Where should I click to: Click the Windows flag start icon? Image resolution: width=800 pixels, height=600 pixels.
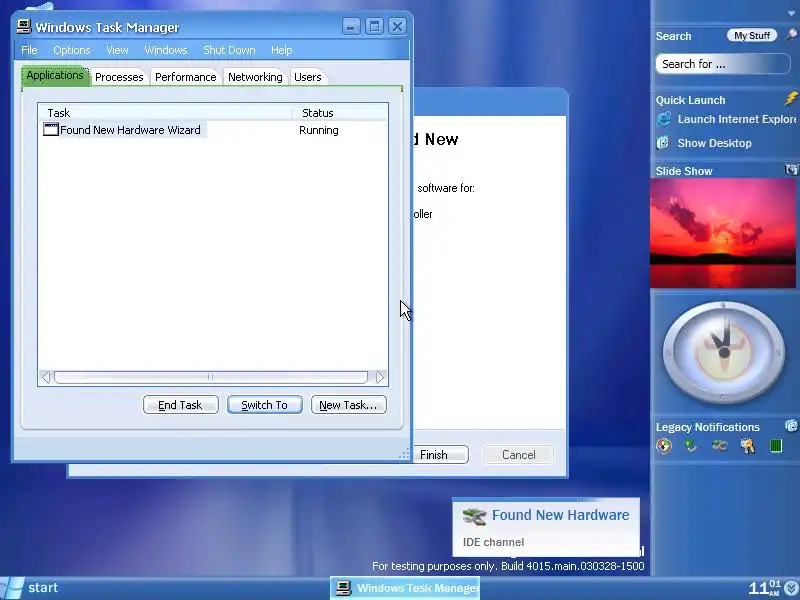pos(11,588)
